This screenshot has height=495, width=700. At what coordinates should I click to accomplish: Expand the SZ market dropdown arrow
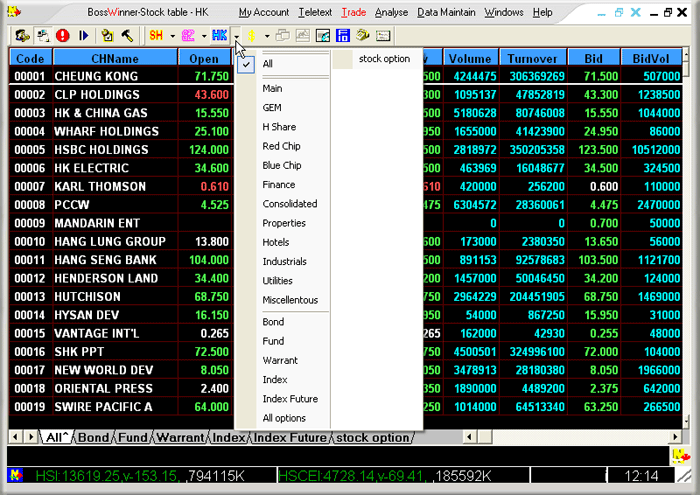204,36
